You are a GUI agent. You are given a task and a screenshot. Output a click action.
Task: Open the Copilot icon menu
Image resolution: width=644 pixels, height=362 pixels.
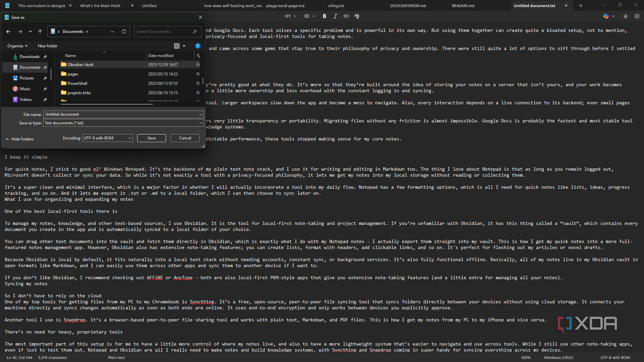(x=609, y=16)
